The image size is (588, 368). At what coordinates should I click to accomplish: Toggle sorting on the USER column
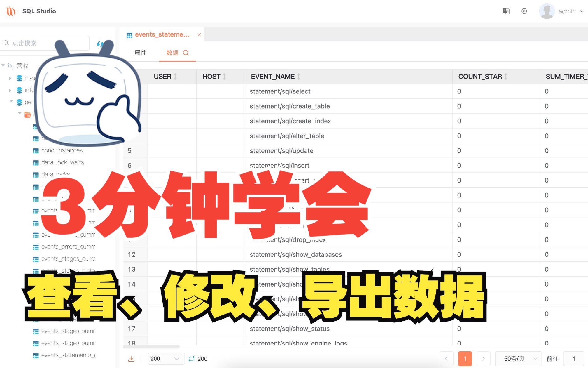tap(175, 76)
